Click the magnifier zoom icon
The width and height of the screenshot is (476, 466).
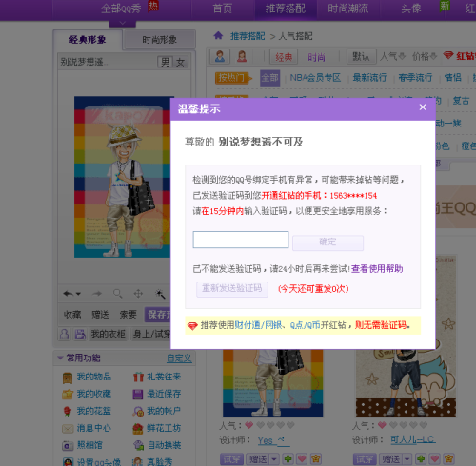point(118,294)
